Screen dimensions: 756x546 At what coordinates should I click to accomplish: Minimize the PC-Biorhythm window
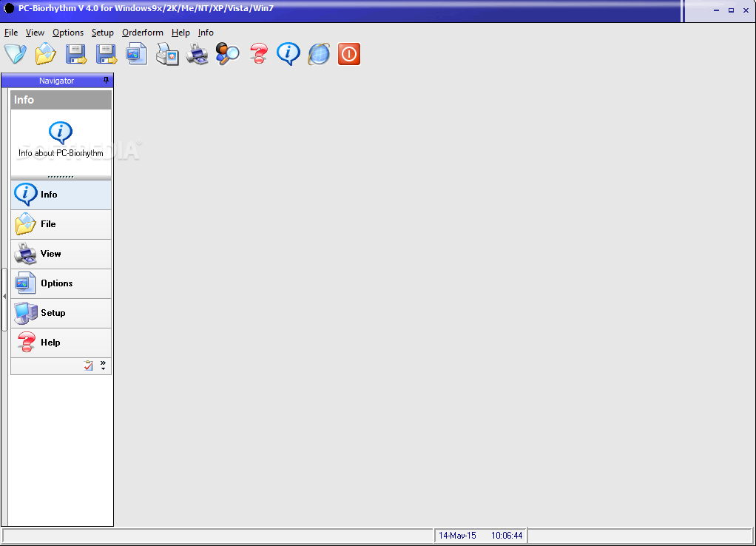[717, 10]
